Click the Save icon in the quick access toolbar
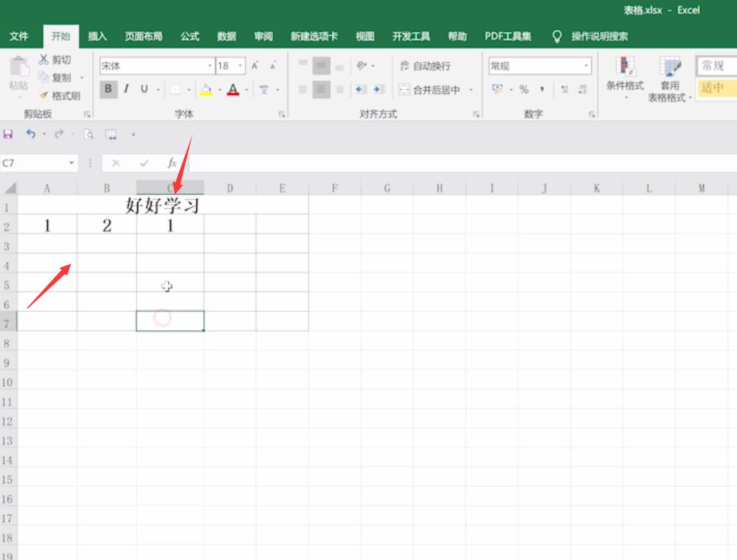 pyautogui.click(x=8, y=135)
